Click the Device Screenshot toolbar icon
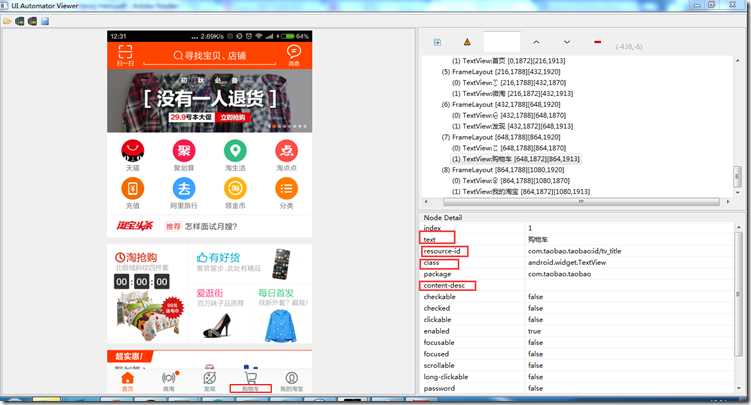The image size is (751, 405). click(x=20, y=22)
